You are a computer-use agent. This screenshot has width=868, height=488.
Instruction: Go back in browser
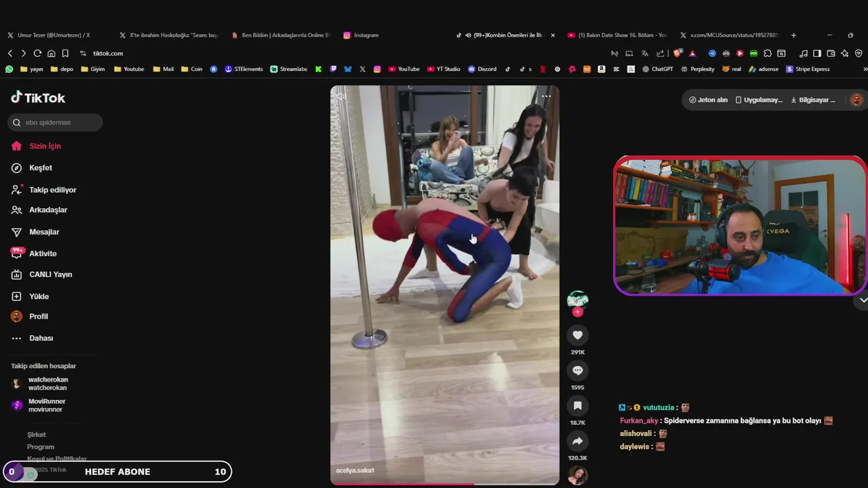10,53
